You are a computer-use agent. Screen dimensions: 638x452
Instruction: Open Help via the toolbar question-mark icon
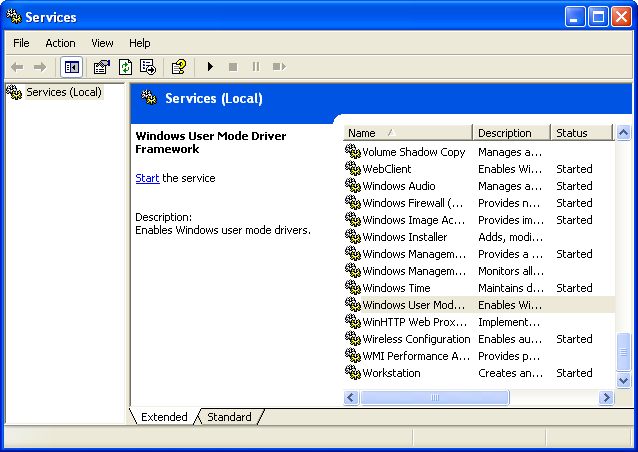click(178, 67)
